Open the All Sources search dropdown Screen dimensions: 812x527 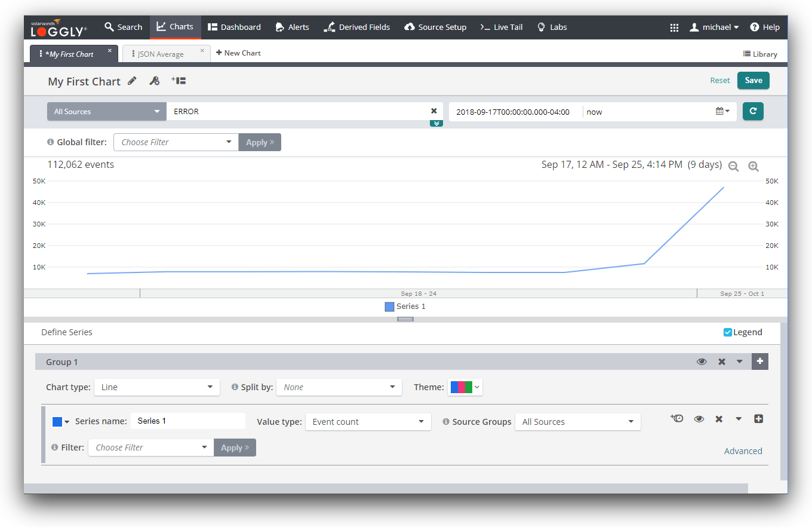pos(107,111)
